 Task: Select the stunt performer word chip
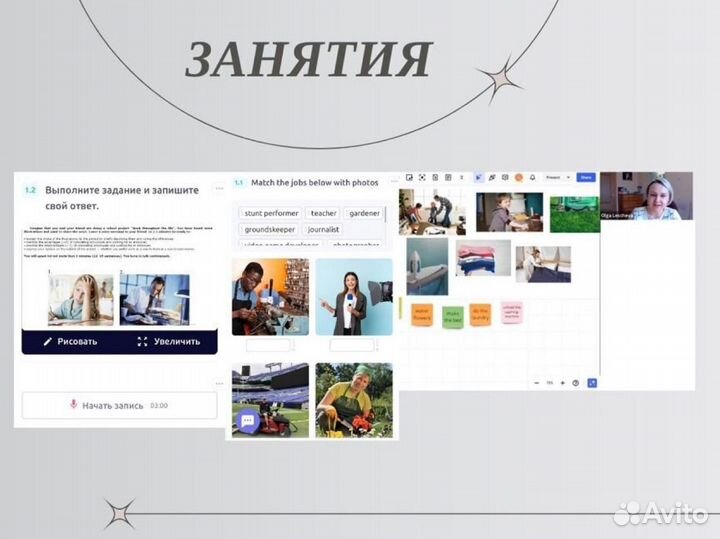point(271,213)
